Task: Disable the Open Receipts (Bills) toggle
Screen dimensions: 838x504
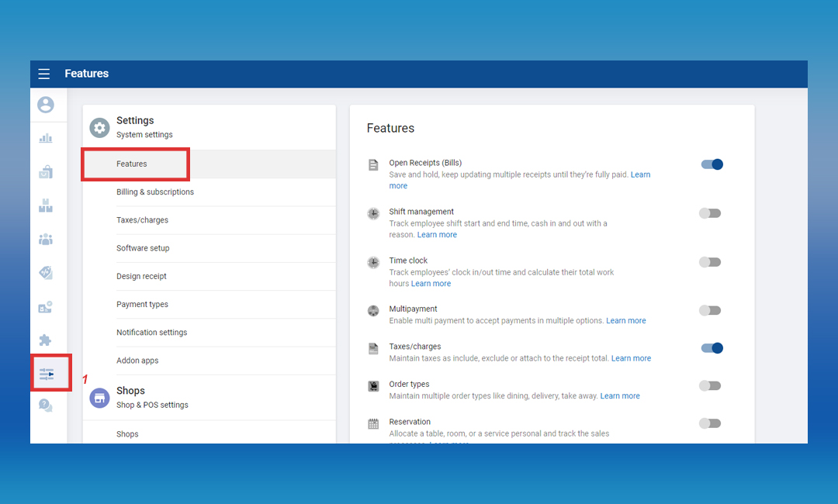Action: click(712, 164)
